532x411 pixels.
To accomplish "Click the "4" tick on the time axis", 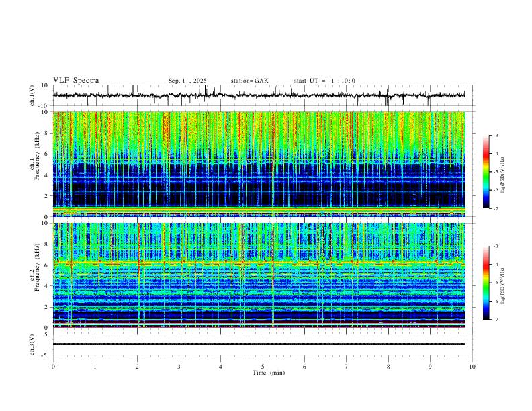I will (220, 367).
